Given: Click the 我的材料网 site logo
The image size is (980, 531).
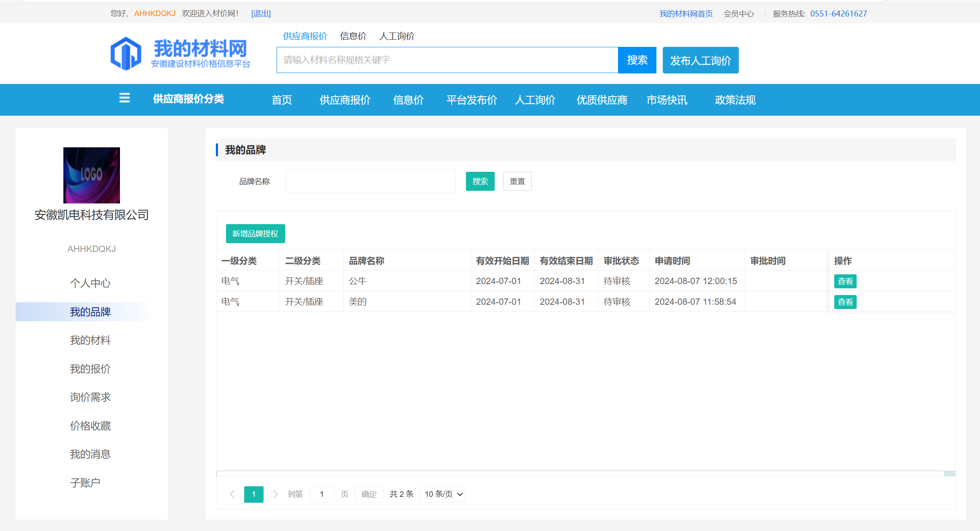Looking at the screenshot, I should point(180,54).
